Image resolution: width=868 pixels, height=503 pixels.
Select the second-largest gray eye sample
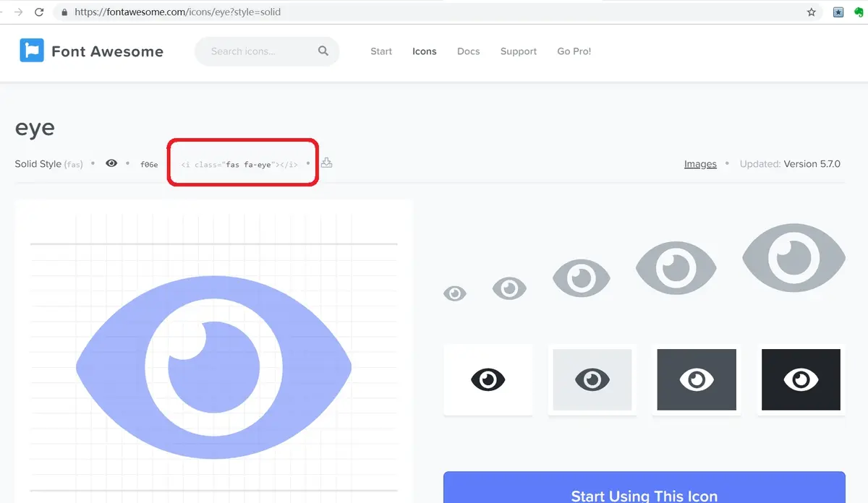click(x=676, y=267)
